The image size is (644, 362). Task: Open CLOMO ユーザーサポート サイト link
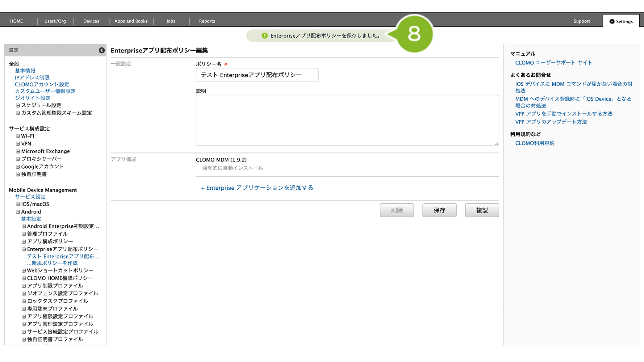coord(553,63)
